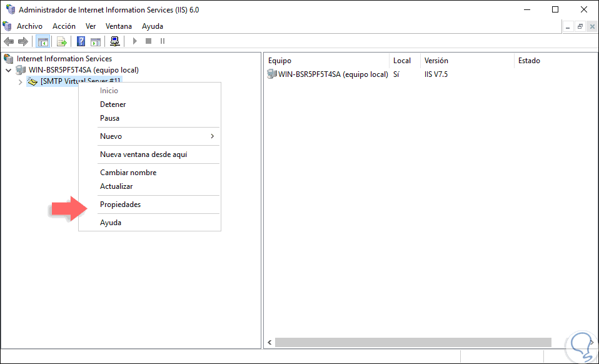Click the MMC icon beside Archivo menu
Viewport: 599px width, 364px height.
pyautogui.click(x=7, y=26)
